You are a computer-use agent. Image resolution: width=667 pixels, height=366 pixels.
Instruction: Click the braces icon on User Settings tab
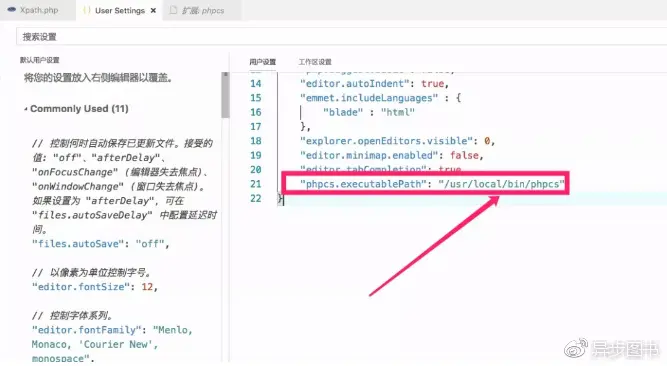[86, 10]
